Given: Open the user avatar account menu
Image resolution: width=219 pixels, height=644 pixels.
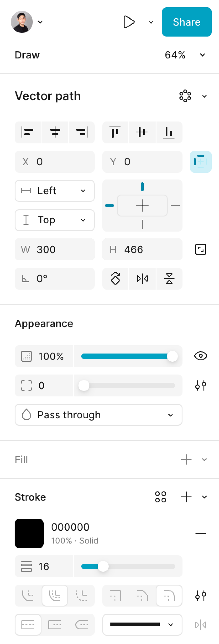Looking at the screenshot, I should coord(26,22).
